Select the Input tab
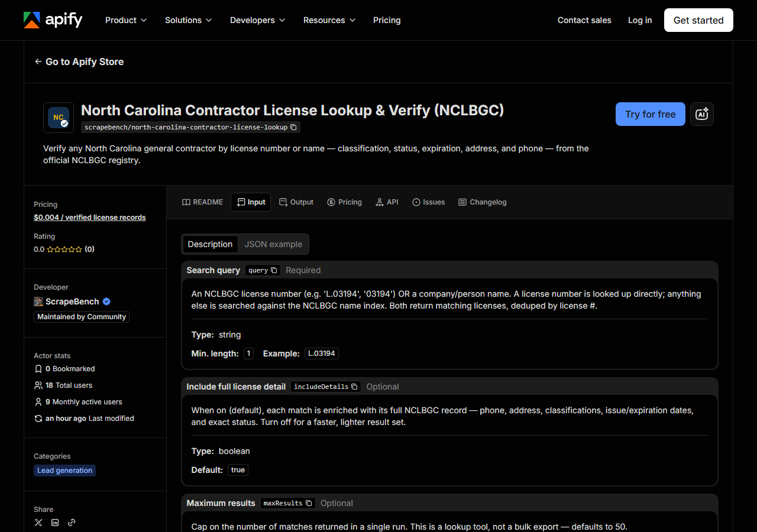The image size is (757, 532). pyautogui.click(x=251, y=202)
